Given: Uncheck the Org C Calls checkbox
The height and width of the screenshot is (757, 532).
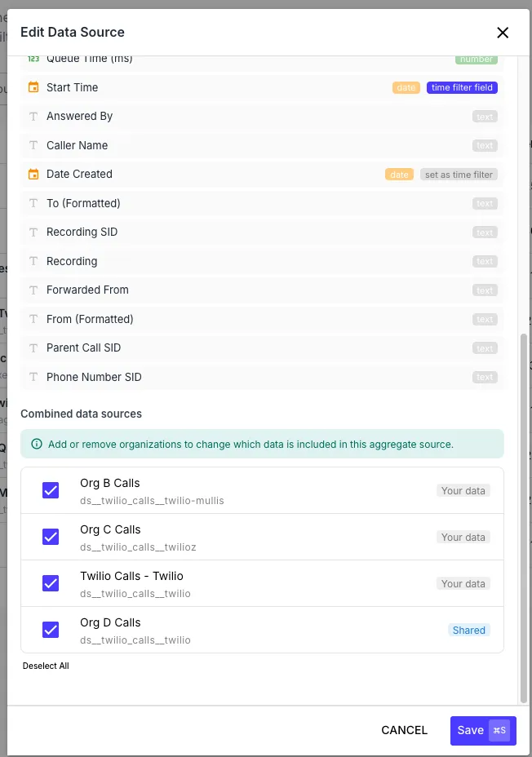Looking at the screenshot, I should click(x=51, y=537).
